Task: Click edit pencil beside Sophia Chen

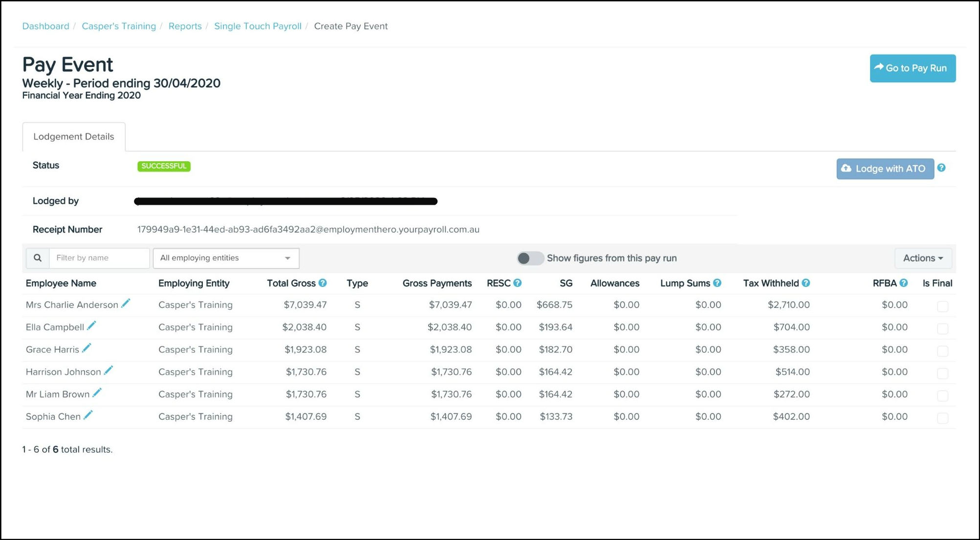Action: pos(88,415)
